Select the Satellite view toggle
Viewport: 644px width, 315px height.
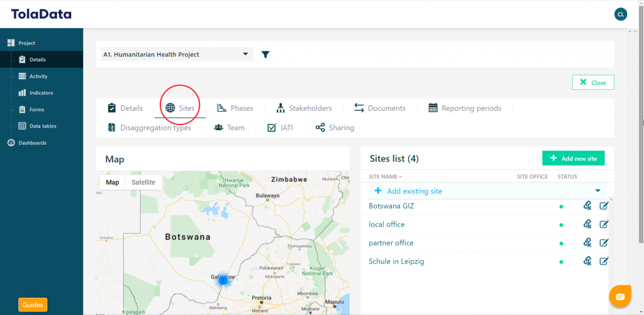[x=143, y=182]
